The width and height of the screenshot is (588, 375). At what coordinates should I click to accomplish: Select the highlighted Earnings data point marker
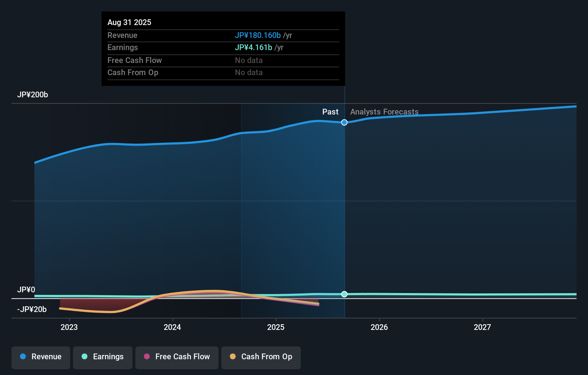pos(344,294)
